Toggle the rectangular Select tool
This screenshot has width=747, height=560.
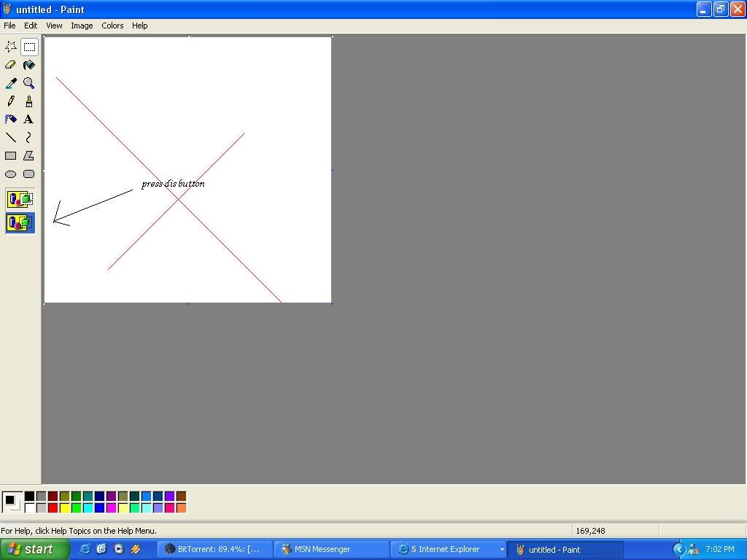[29, 47]
